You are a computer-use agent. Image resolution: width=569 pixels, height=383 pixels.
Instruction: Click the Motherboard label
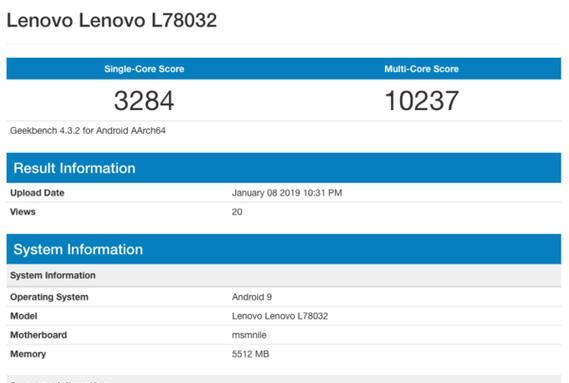(38, 335)
